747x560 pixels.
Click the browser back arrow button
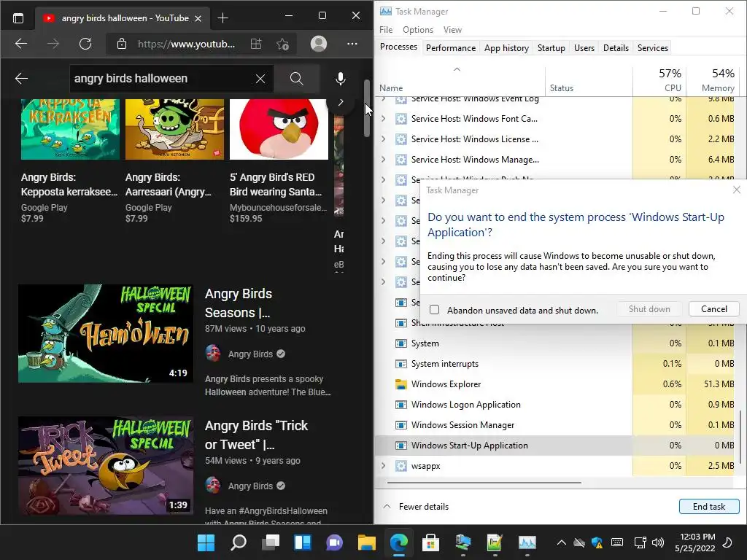pyautogui.click(x=21, y=44)
